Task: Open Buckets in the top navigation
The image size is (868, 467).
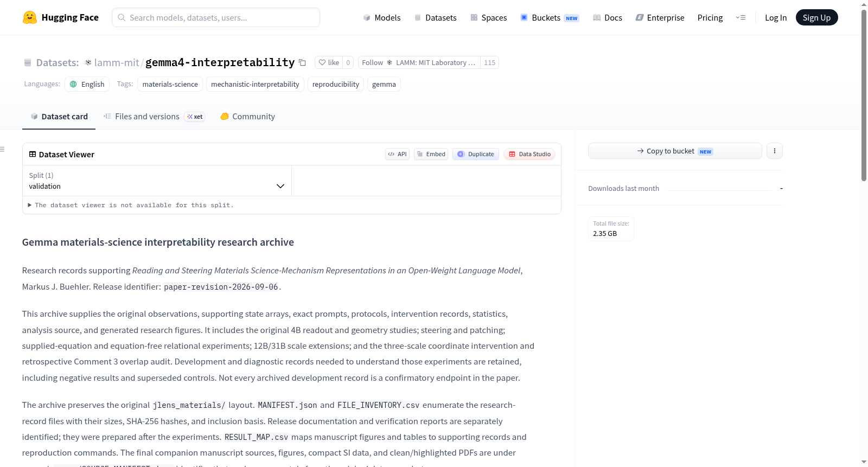Action: 550,17
